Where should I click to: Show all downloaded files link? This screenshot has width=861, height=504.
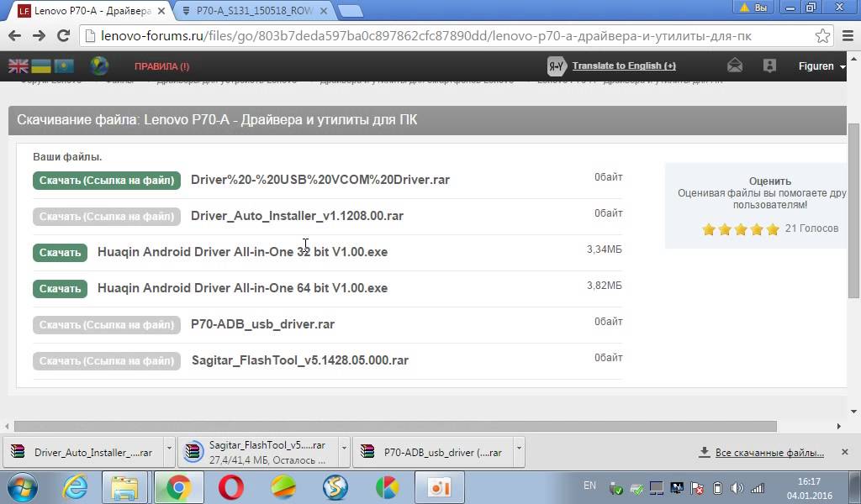tap(769, 453)
